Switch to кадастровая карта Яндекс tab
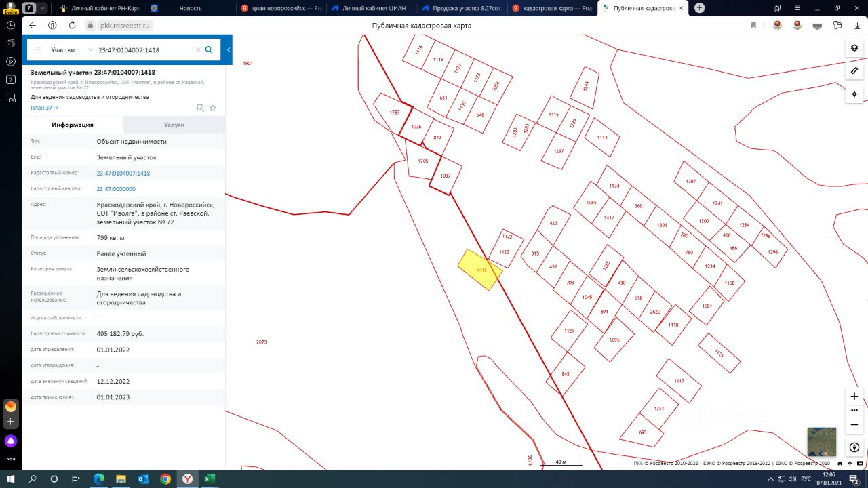Viewport: 868px width, 488px height. click(552, 8)
